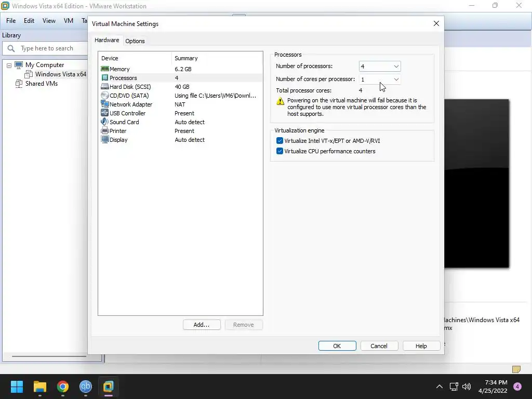Click the Shared VMs icon
Screen dimensions: 532x399
19,84
